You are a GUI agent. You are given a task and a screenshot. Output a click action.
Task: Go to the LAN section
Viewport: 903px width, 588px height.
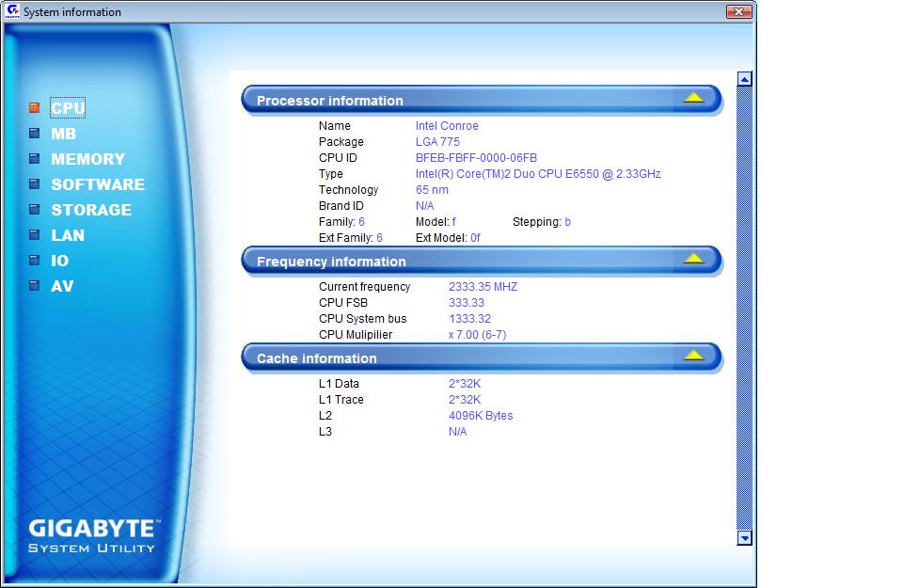coord(68,236)
